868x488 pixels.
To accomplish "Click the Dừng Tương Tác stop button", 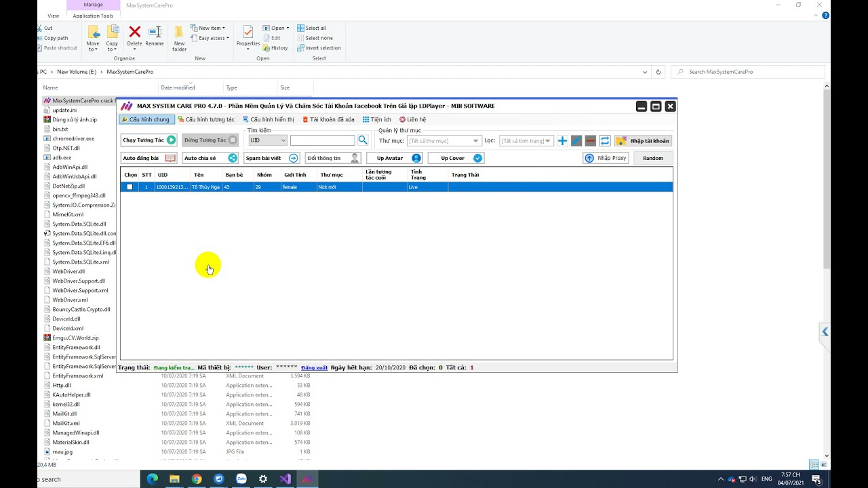I will pos(210,140).
